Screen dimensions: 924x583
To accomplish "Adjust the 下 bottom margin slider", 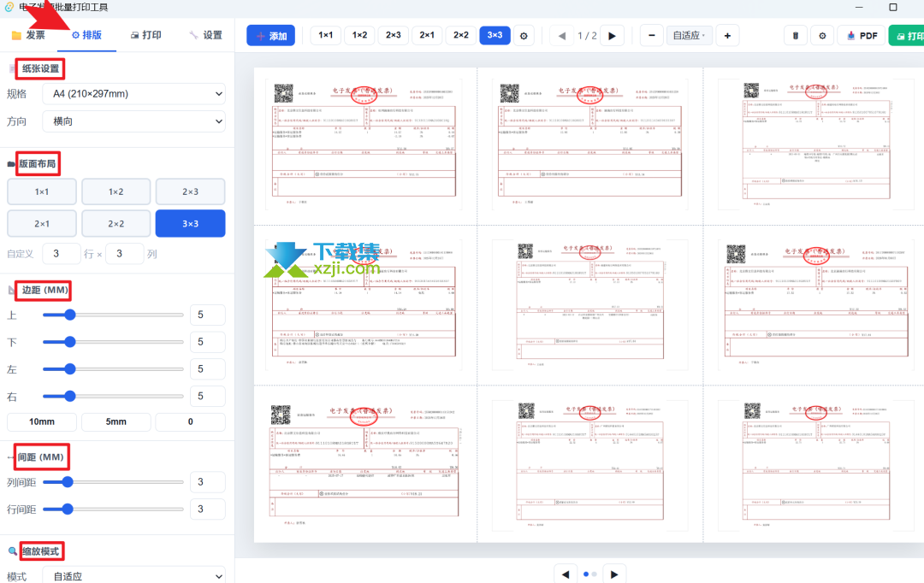I will click(x=113, y=342).
